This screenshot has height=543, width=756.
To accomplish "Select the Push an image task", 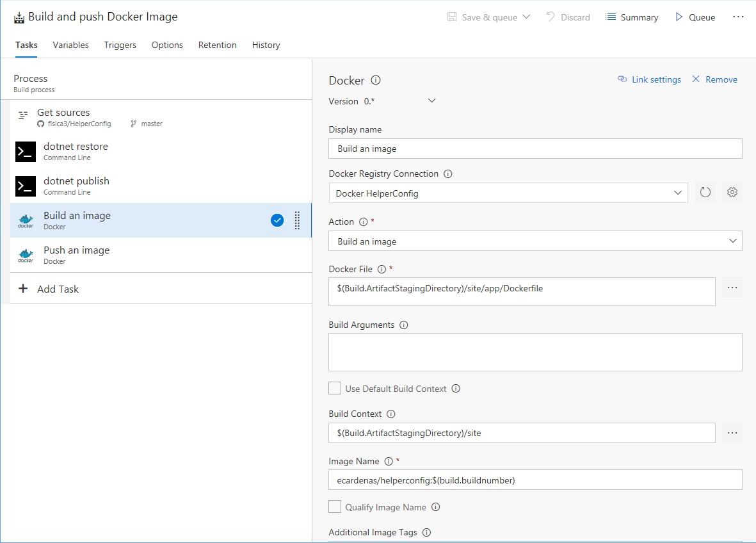I will click(161, 255).
